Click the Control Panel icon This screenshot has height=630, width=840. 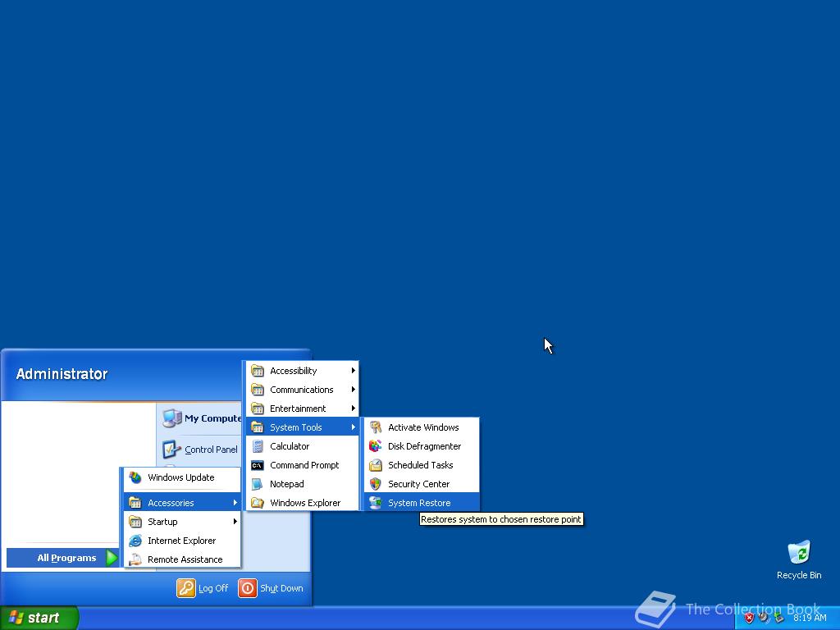pos(171,449)
